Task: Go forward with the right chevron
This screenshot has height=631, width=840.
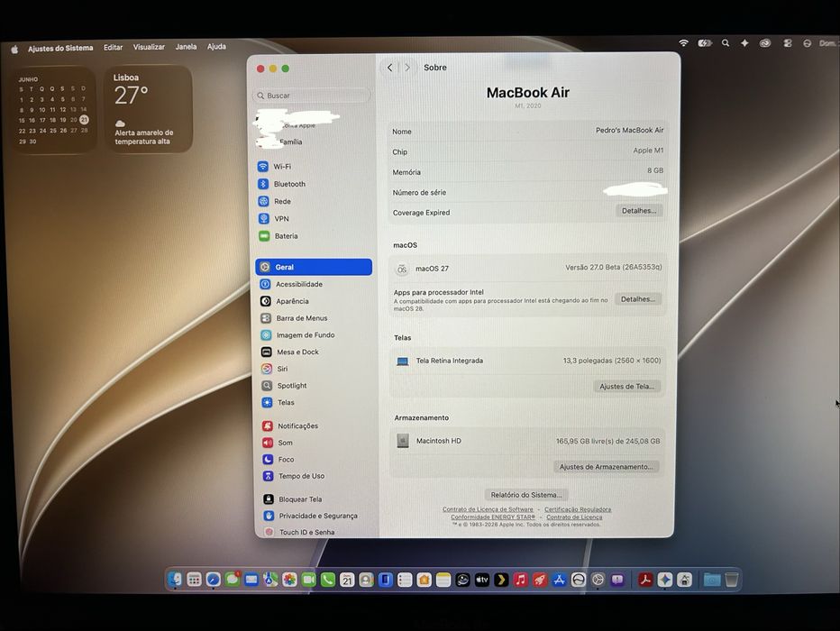Action: point(407,68)
